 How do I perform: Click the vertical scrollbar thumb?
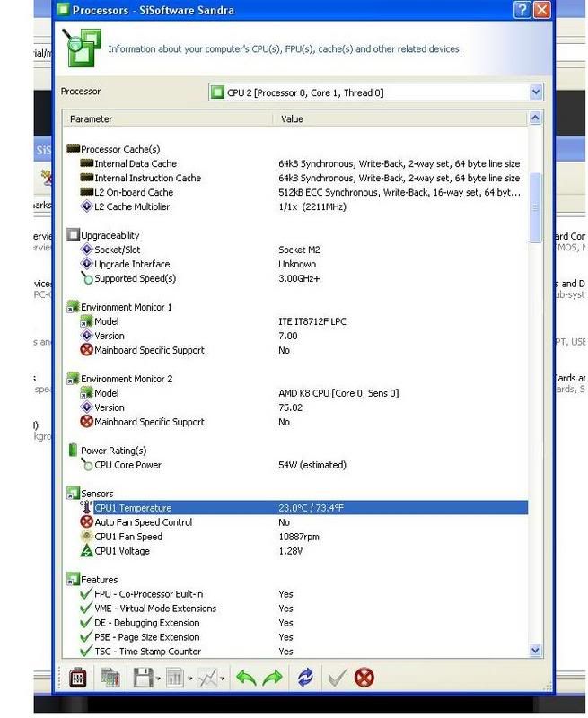(535, 208)
